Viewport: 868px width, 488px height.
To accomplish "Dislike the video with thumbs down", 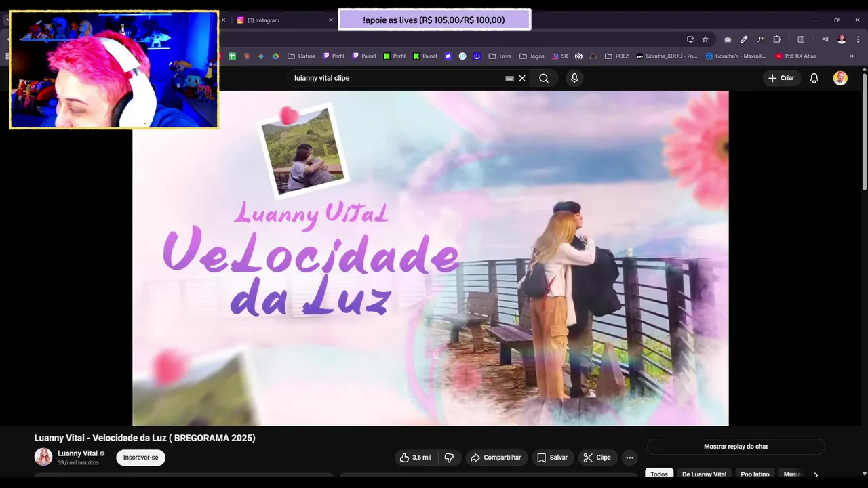I will tap(449, 457).
